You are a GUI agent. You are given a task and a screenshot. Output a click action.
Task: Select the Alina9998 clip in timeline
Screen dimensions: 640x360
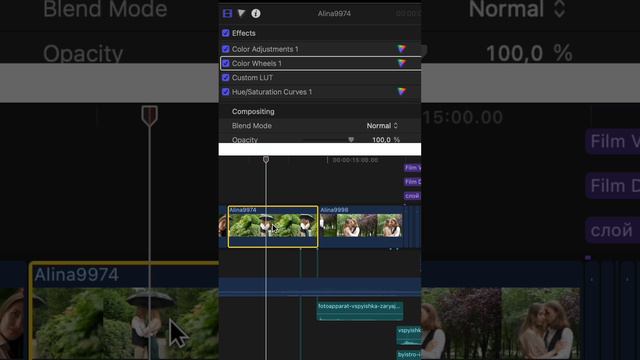coord(361,227)
